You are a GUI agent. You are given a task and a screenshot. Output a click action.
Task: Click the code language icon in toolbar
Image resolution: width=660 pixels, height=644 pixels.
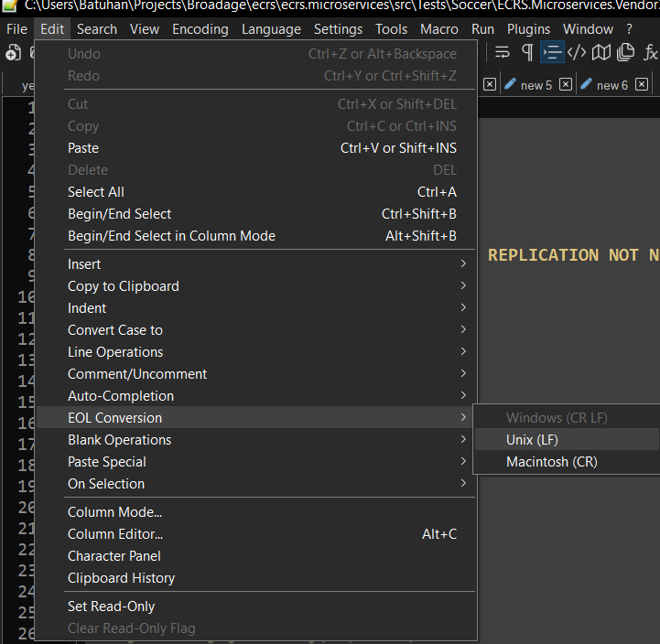[x=577, y=53]
